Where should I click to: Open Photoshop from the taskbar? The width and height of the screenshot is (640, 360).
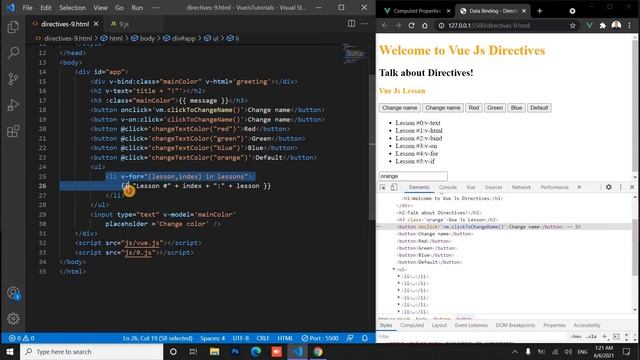[x=235, y=351]
